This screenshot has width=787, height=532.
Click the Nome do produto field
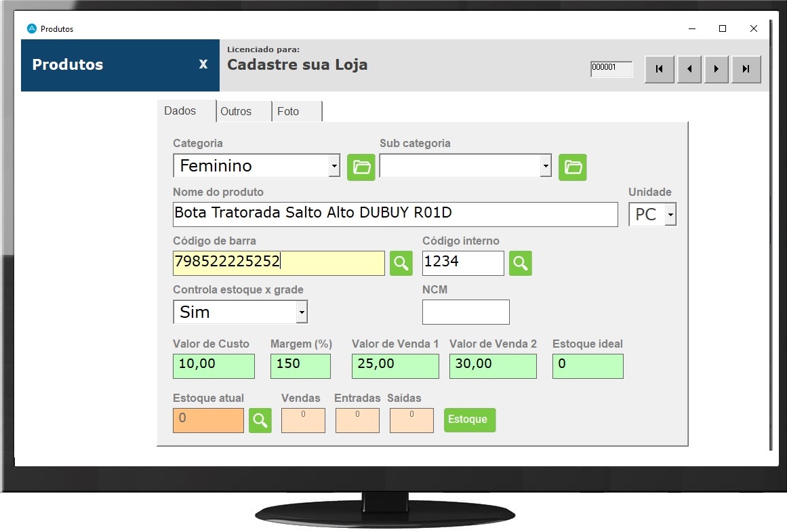click(395, 214)
